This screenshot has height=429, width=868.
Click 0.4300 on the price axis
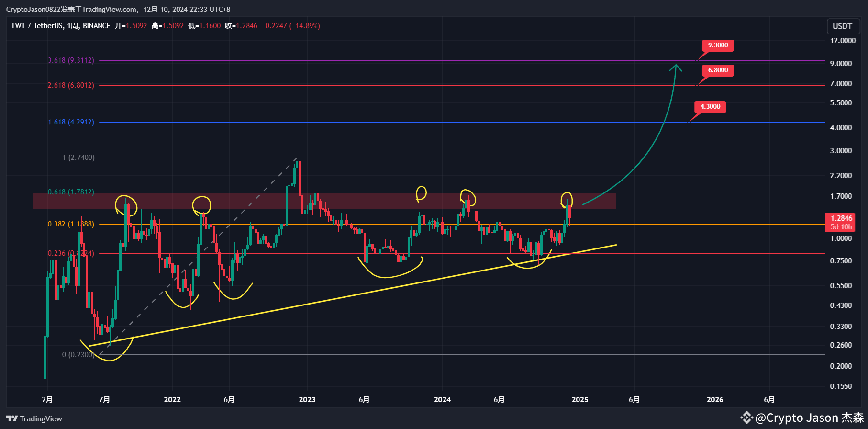tap(841, 305)
